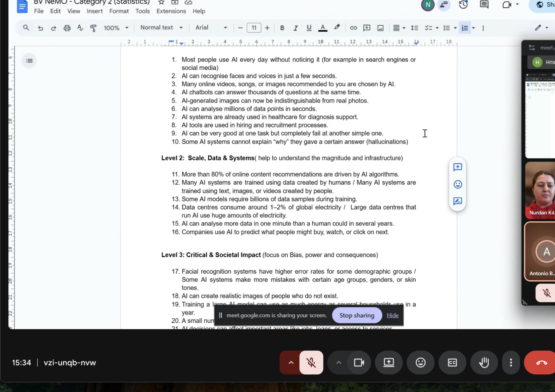Open the highlight color picker

pyautogui.click(x=337, y=28)
